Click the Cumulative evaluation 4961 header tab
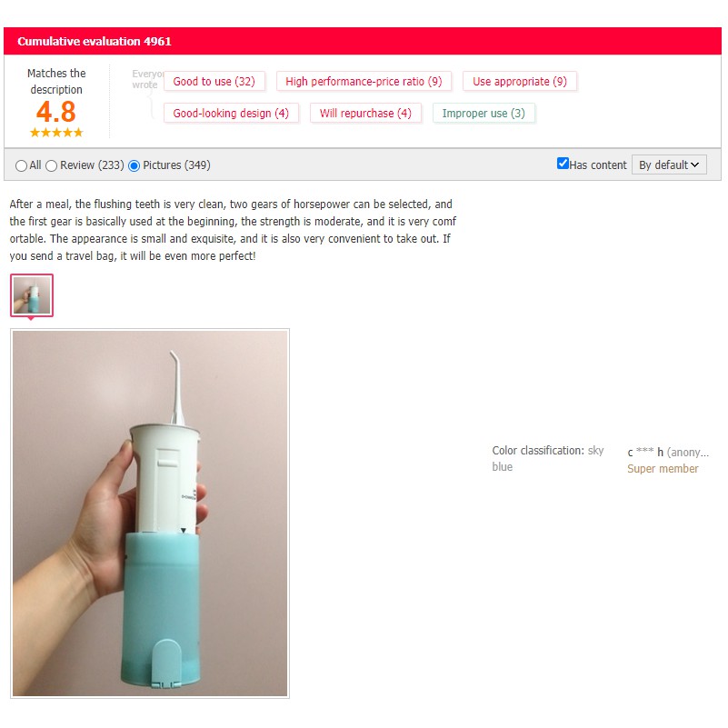The image size is (728, 728). click(95, 41)
